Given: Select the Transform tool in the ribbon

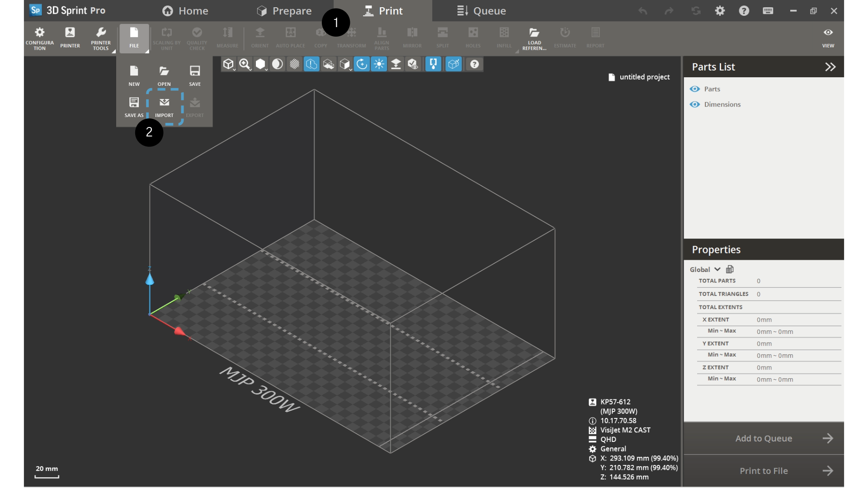Looking at the screenshot, I should (351, 38).
